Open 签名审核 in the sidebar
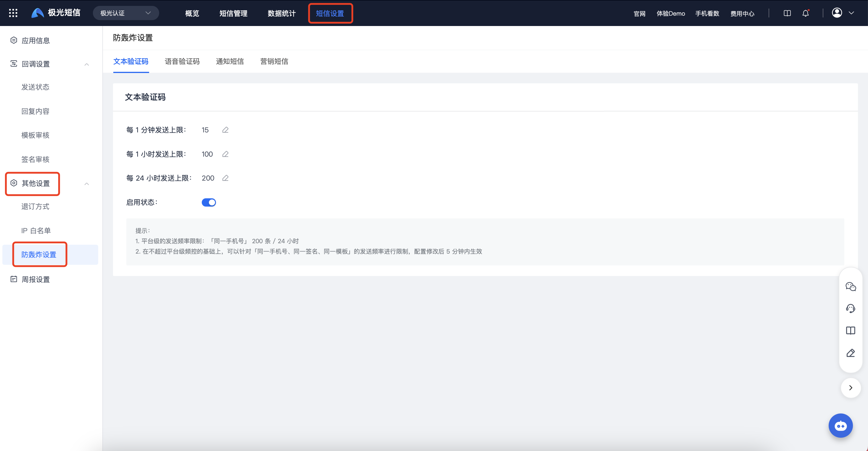The height and width of the screenshot is (451, 868). [x=36, y=159]
